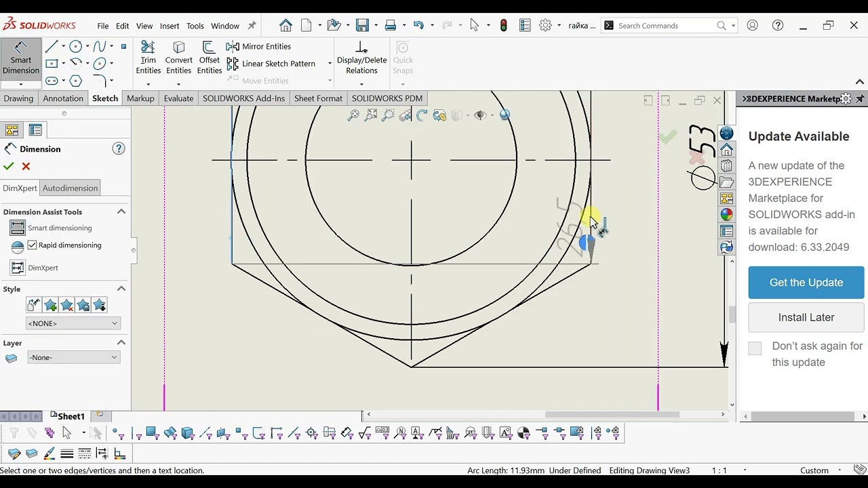Open the Appearances color ball task pane tab
The image size is (868, 488).
coord(726,215)
